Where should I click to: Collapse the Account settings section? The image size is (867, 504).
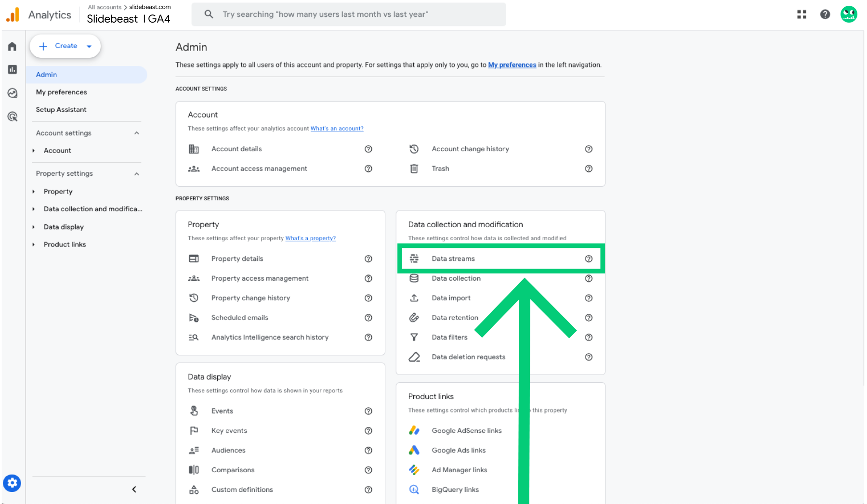pyautogui.click(x=137, y=133)
